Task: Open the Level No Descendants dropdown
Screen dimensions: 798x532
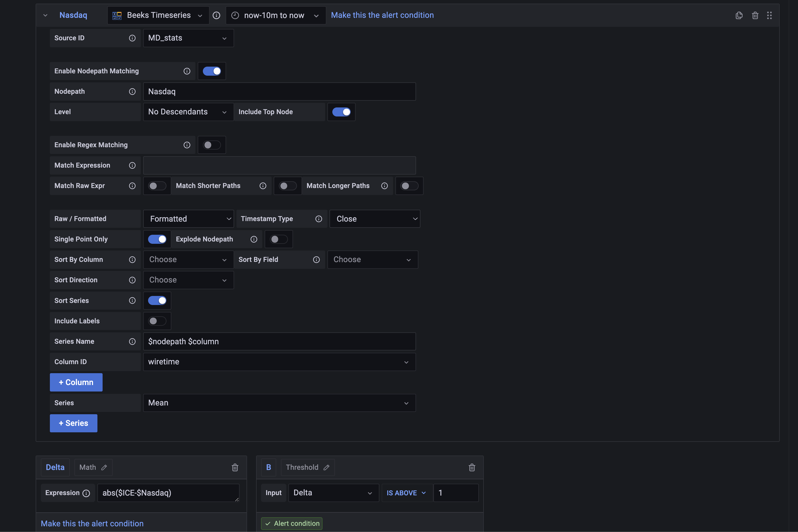Action: click(x=188, y=112)
